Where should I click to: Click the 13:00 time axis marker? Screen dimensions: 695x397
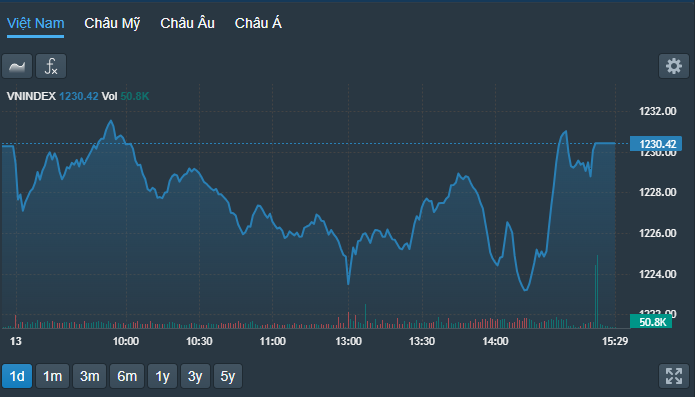(348, 341)
